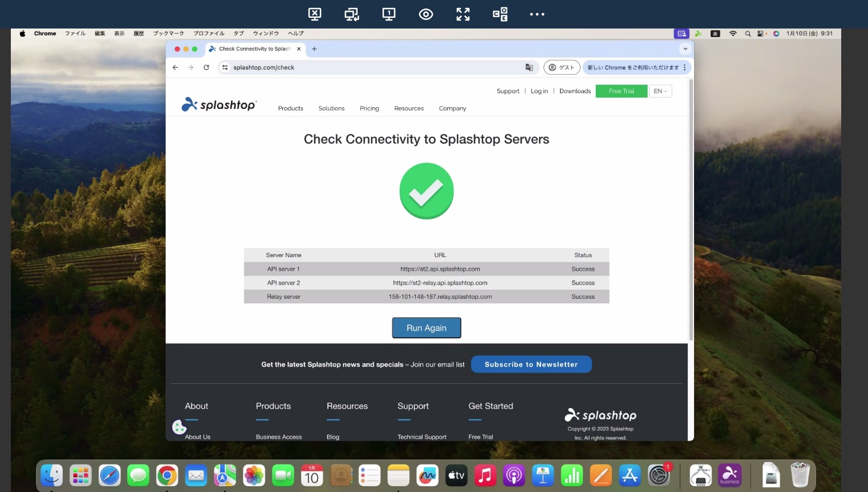Open the Apple menu

click(x=23, y=34)
